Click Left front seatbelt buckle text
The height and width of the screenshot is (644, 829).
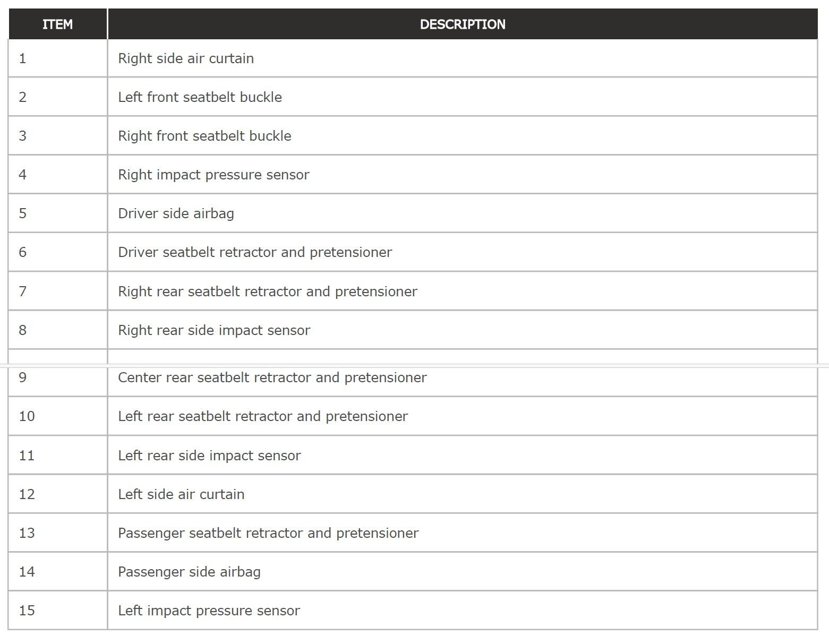200,97
